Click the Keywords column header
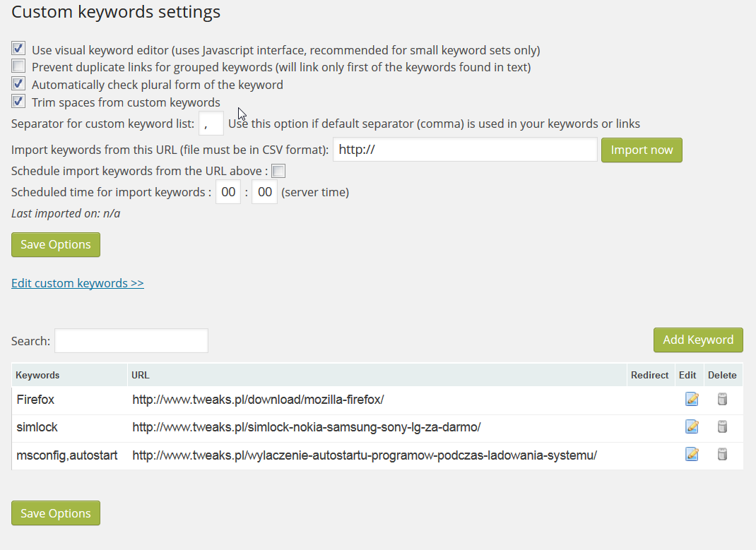This screenshot has width=756, height=550. (69, 375)
